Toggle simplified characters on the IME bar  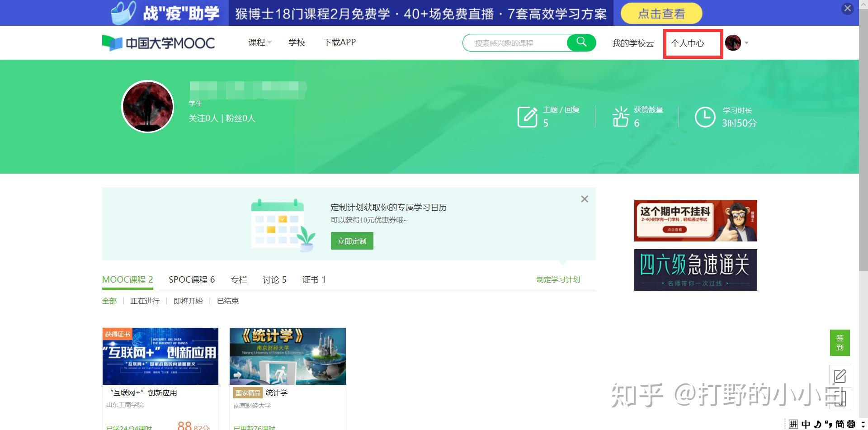840,425
